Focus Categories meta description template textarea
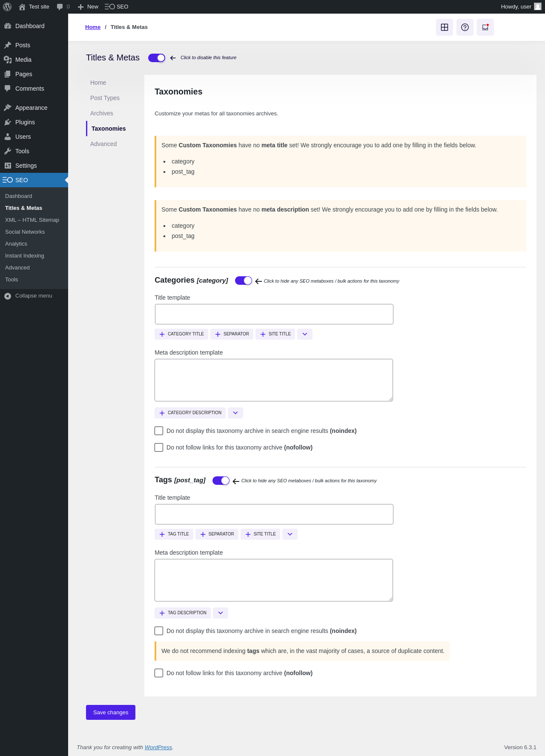 point(274,380)
